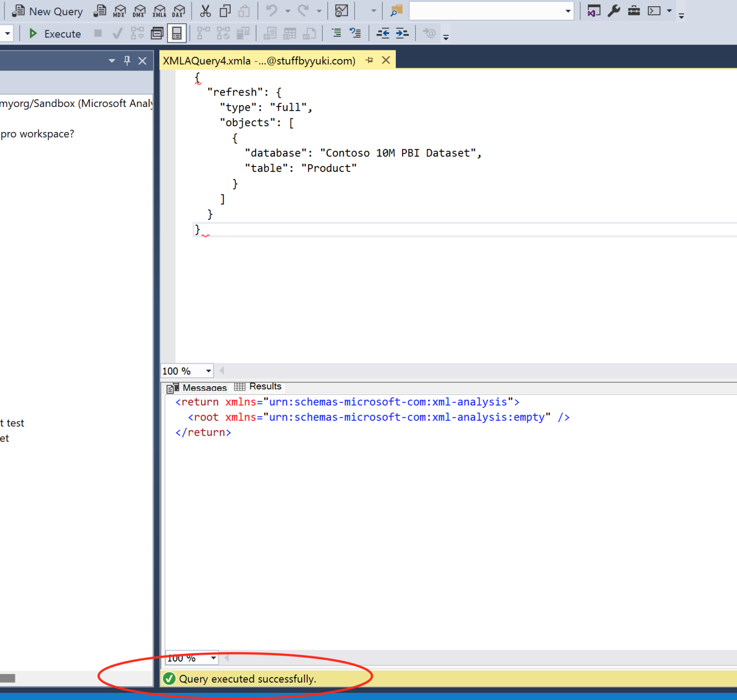Image resolution: width=737 pixels, height=700 pixels.
Task: Create a new XMLA query
Action: tap(159, 11)
